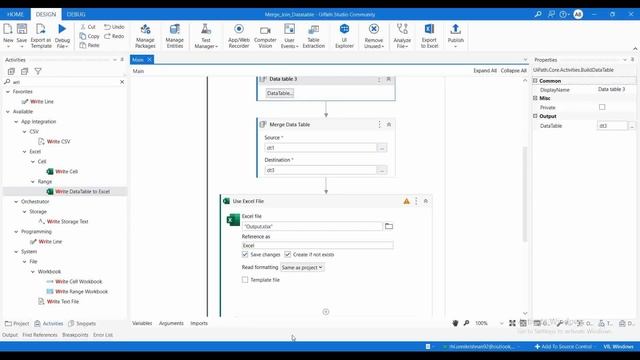The width and height of the screenshot is (640, 360).
Task: Browse for Excel file with folder icon
Action: point(389,226)
